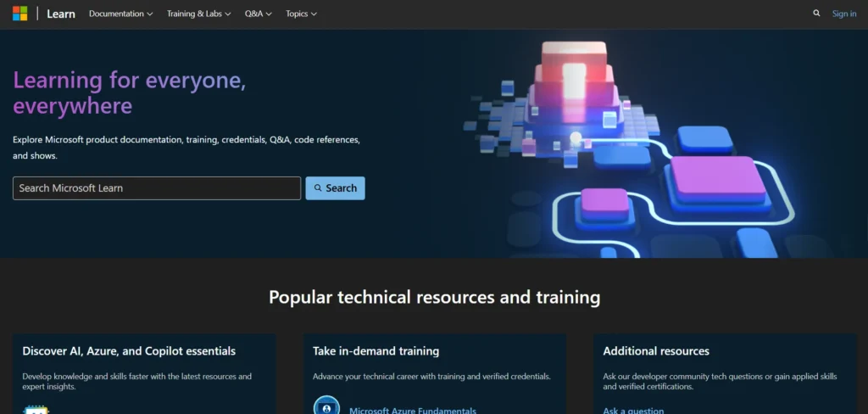The image size is (868, 414).
Task: Click the 'Additional resources' card title
Action: pos(656,351)
